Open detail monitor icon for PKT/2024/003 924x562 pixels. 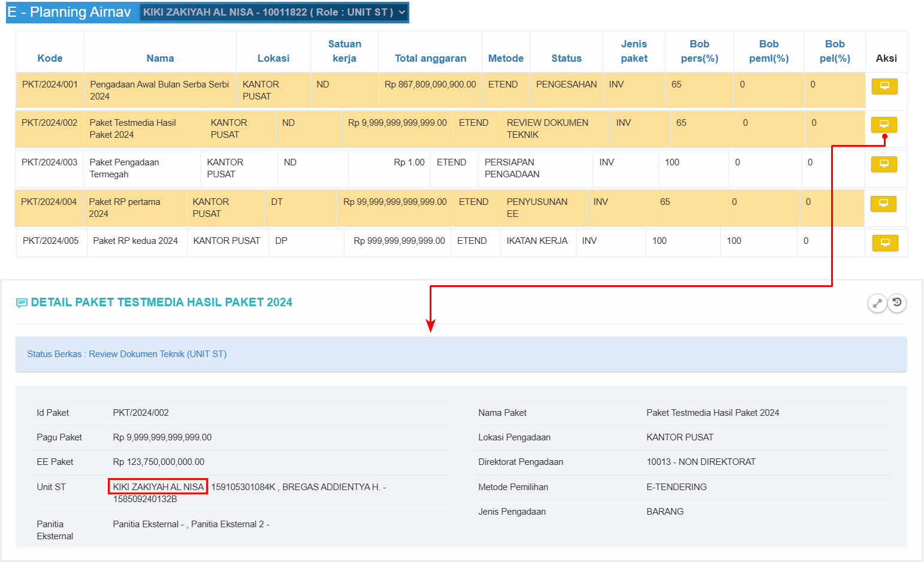click(x=883, y=164)
